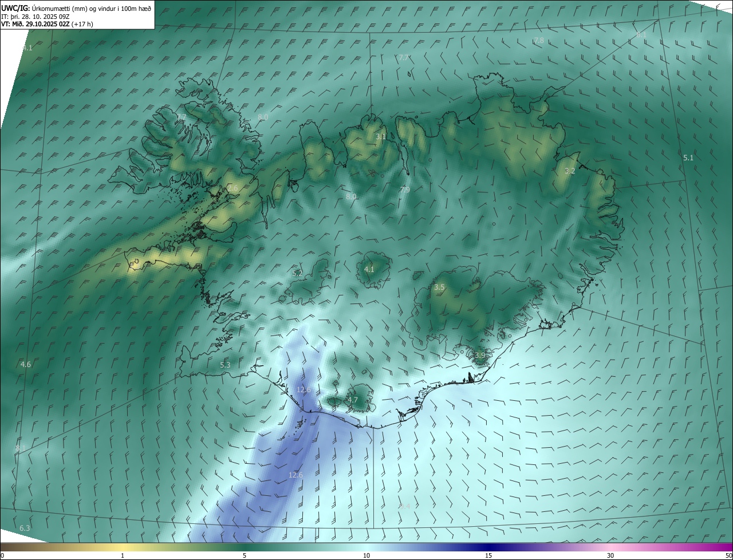Click the 3.5 value label over Vatnajökull

439,287
